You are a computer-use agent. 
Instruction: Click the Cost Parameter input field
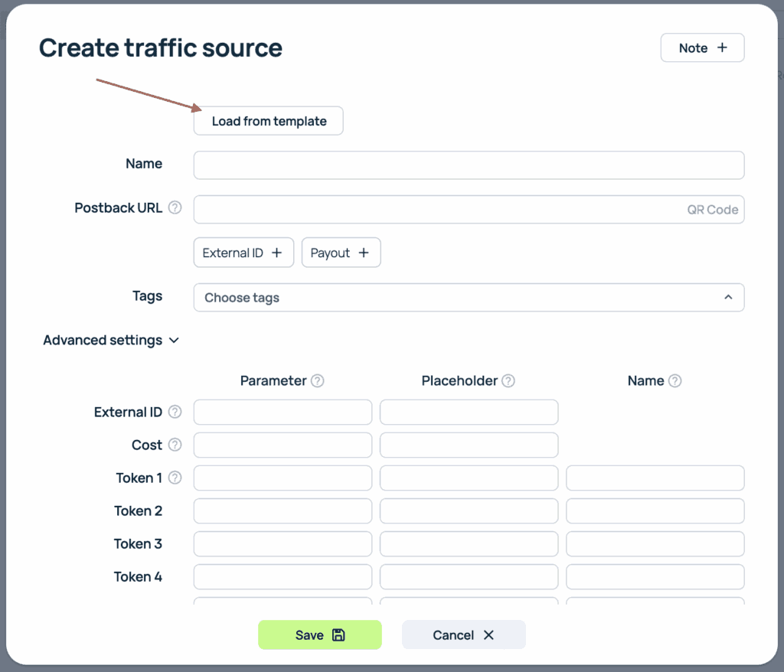[283, 445]
